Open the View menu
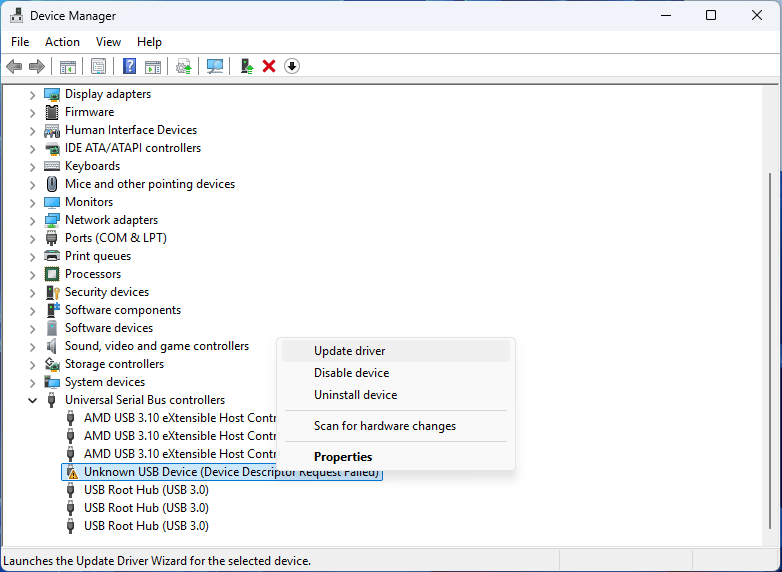This screenshot has width=782, height=572. (x=108, y=42)
